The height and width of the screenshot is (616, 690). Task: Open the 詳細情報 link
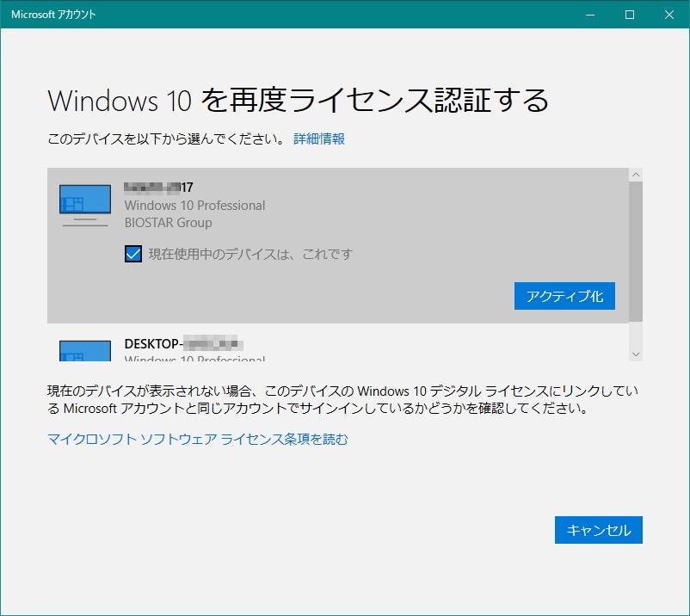click(319, 139)
